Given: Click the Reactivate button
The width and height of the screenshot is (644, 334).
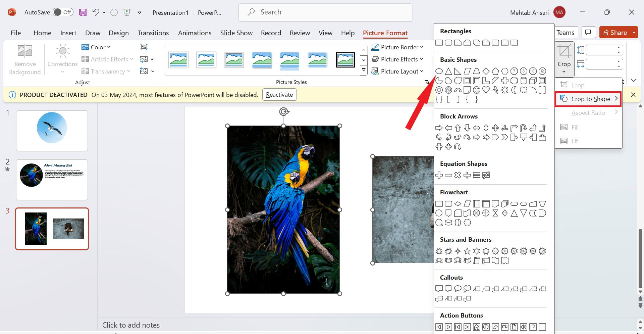Looking at the screenshot, I should pos(279,95).
